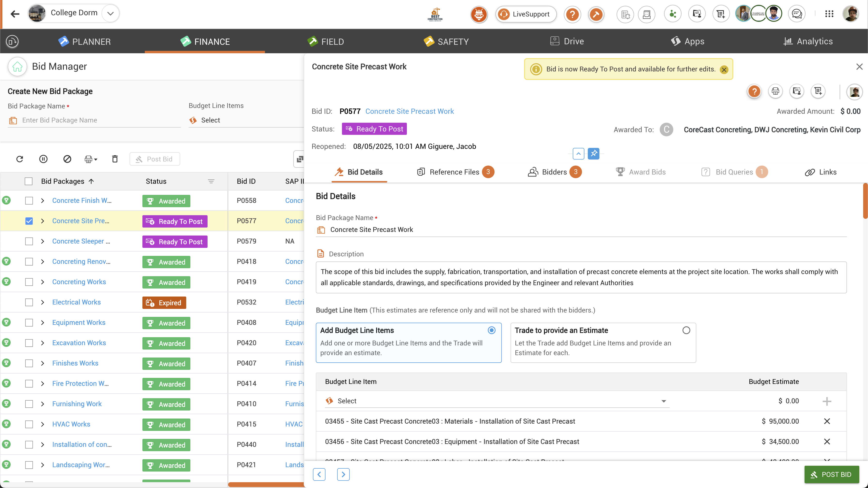
Task: Expand the Concreting Works row
Action: click(x=42, y=282)
